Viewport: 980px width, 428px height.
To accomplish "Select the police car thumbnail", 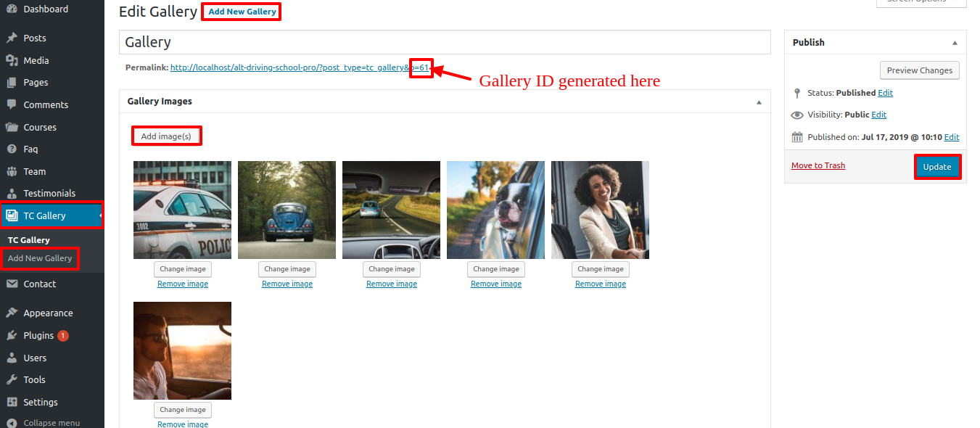I will pyautogui.click(x=182, y=210).
